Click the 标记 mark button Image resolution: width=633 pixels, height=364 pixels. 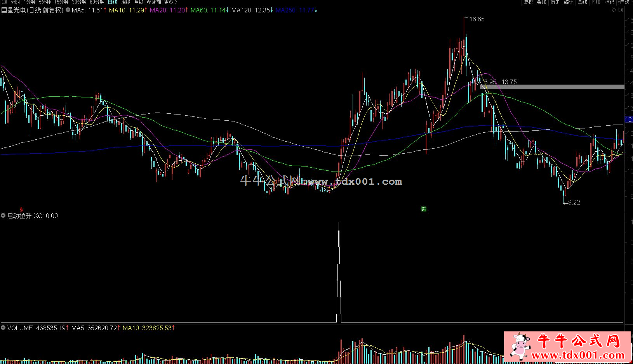tap(609, 2)
